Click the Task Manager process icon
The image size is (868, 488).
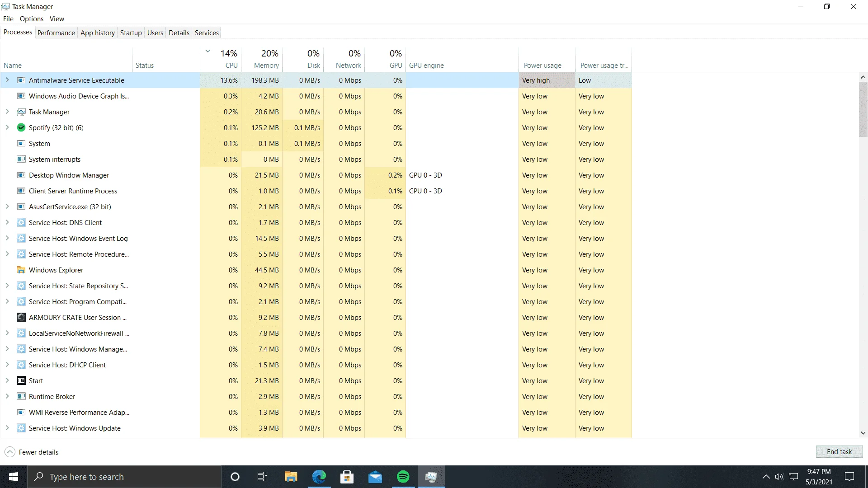tap(21, 112)
